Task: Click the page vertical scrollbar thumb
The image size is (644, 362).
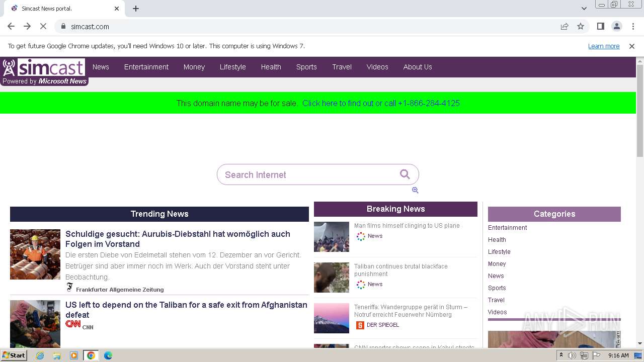Action: (640, 111)
